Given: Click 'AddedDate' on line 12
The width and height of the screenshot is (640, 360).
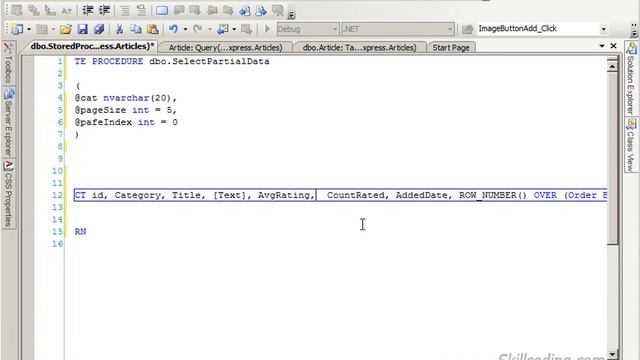Looking at the screenshot, I should [x=422, y=195].
